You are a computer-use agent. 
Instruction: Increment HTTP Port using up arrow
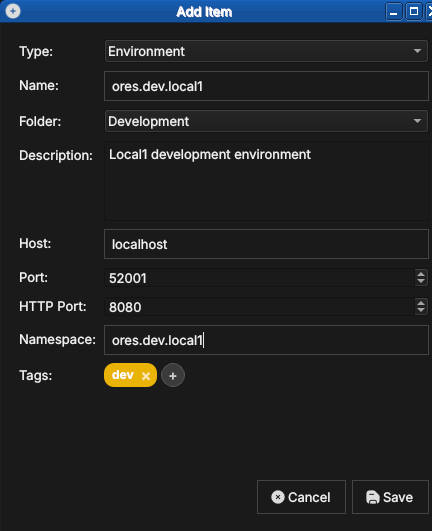point(421,303)
